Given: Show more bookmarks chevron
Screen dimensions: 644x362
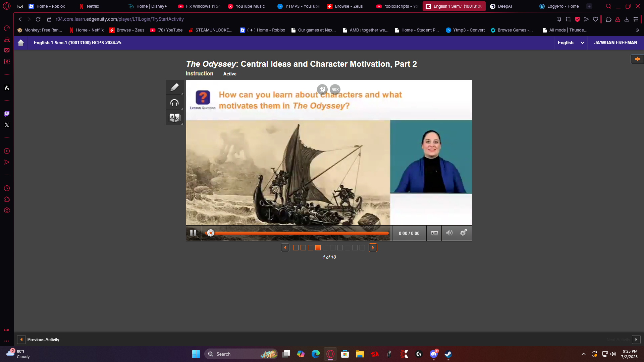Looking at the screenshot, I should coord(637,30).
